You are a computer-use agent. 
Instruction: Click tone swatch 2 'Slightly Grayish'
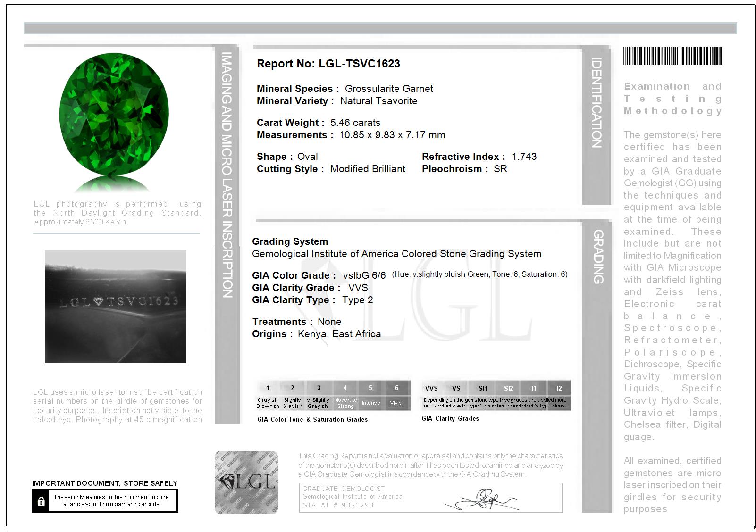tap(292, 395)
